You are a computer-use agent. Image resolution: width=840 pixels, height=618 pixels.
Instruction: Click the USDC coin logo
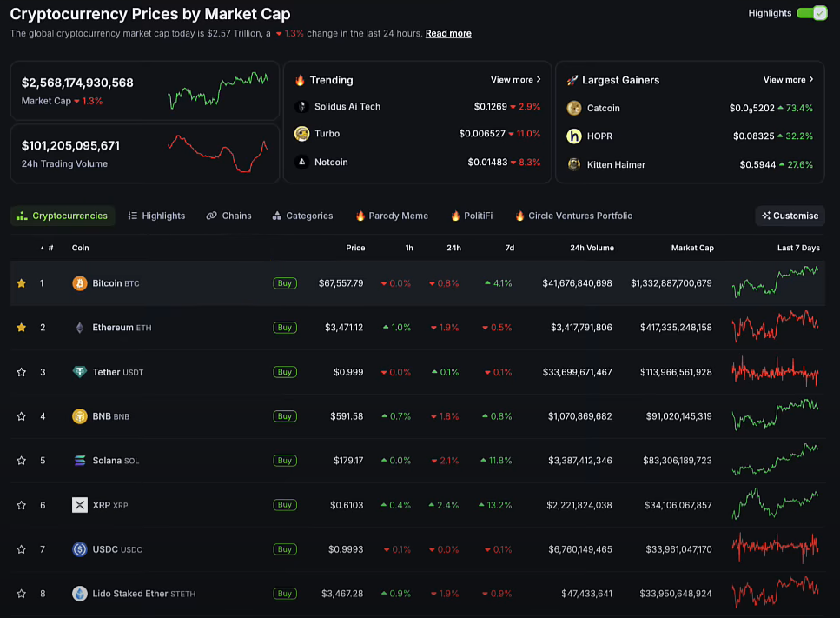tap(79, 549)
